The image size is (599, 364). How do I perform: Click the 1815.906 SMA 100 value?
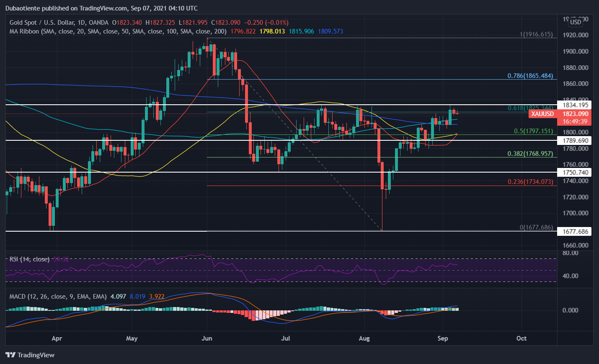point(301,31)
